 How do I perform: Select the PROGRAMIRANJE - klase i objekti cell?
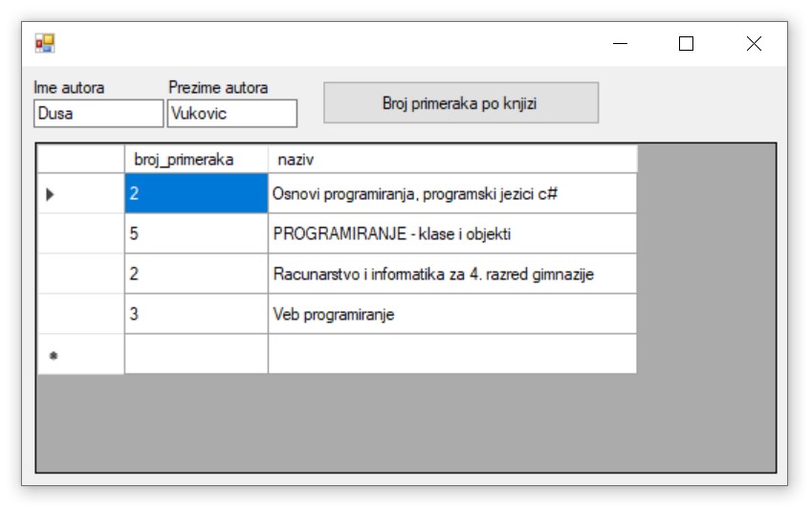(x=451, y=234)
